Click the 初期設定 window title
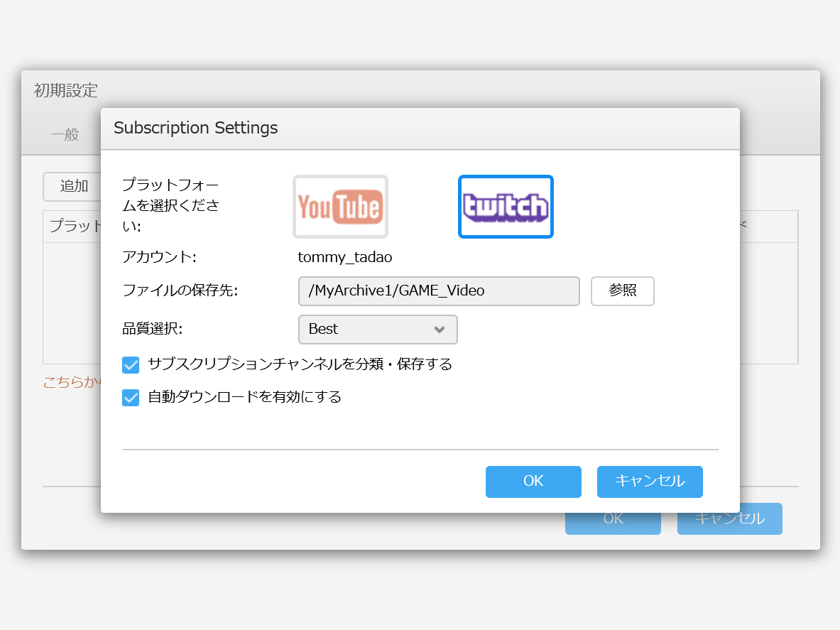Screen dimensions: 840x630 tap(65, 90)
